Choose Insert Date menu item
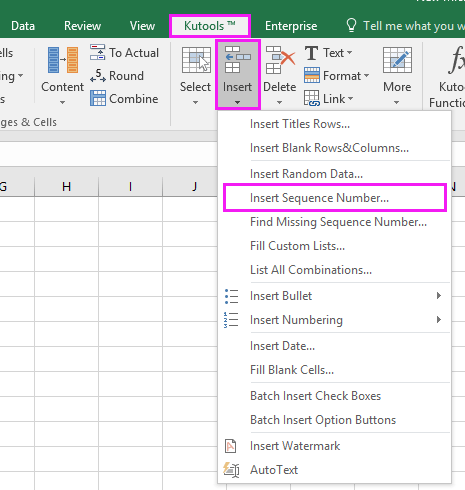This screenshot has height=490, width=465. tap(334, 346)
